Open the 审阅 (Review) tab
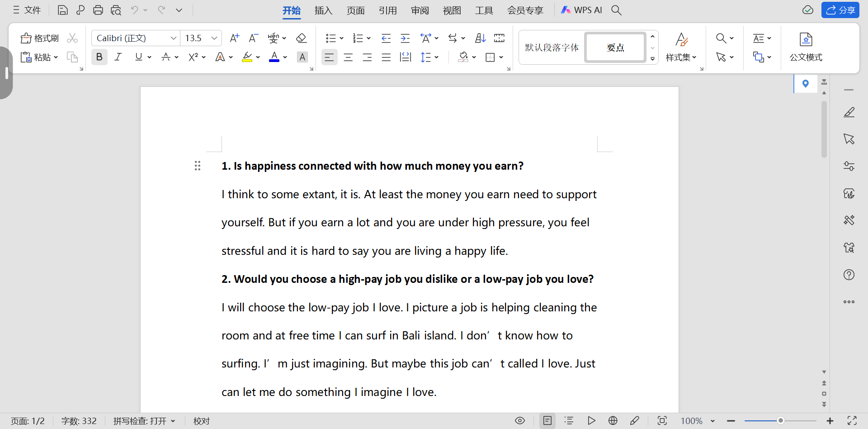The width and height of the screenshot is (868, 429). (420, 10)
